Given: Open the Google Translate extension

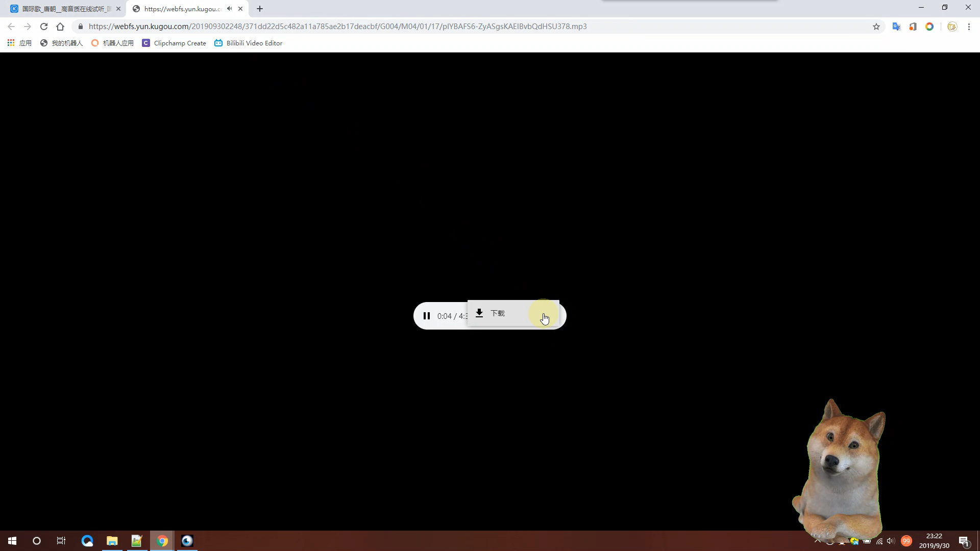Looking at the screenshot, I should (x=896, y=27).
